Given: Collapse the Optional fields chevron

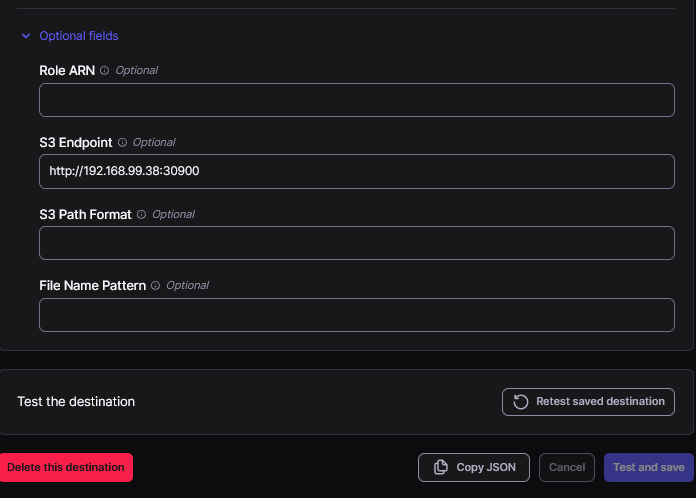Looking at the screenshot, I should (x=26, y=36).
